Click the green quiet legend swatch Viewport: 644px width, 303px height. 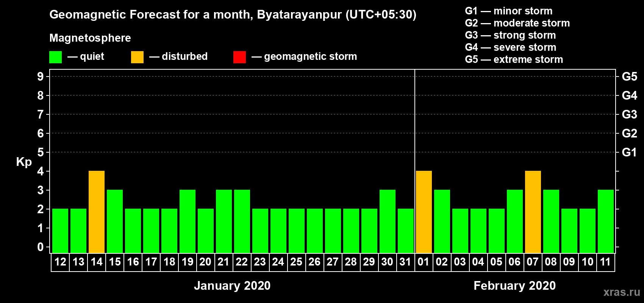click(x=55, y=57)
